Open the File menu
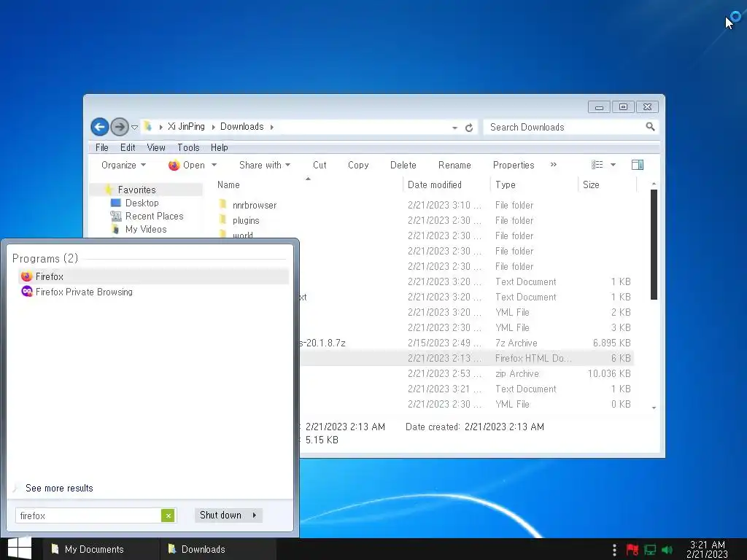This screenshot has width=747, height=560. tap(101, 147)
